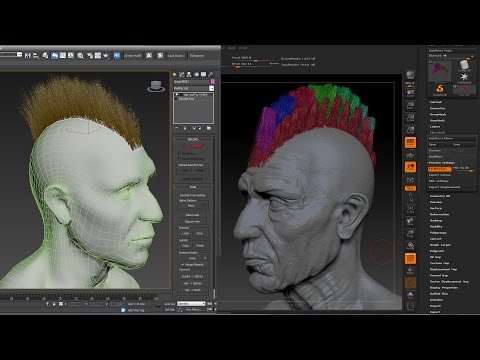
Task: Click Remove modifier from stack trash icon
Action: coord(201,128)
